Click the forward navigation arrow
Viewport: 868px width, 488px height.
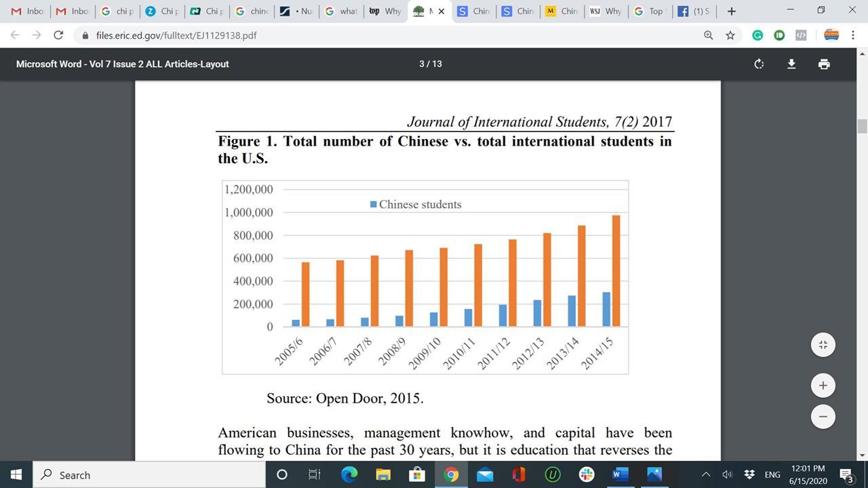point(37,35)
